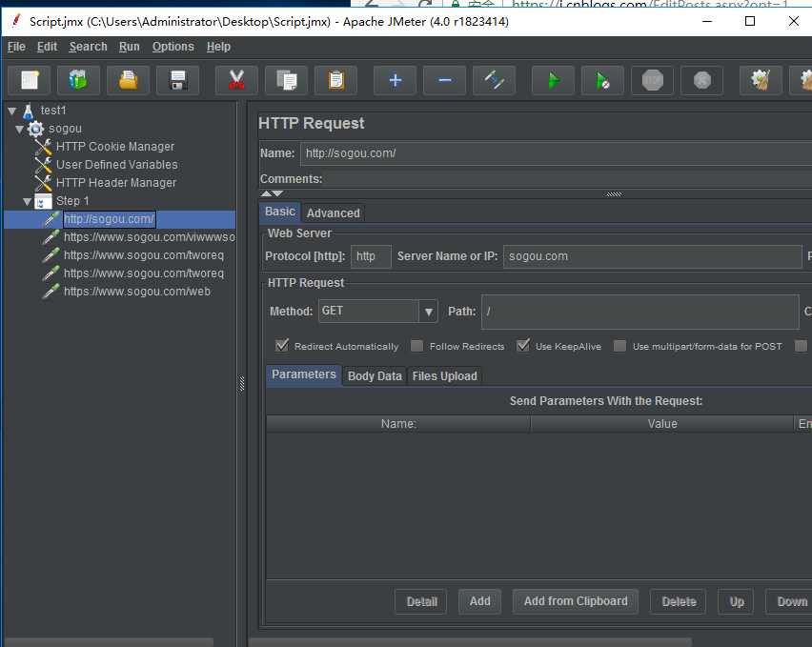Click the Name: column header in parameters table
This screenshot has width=812, height=647.
[x=398, y=424]
